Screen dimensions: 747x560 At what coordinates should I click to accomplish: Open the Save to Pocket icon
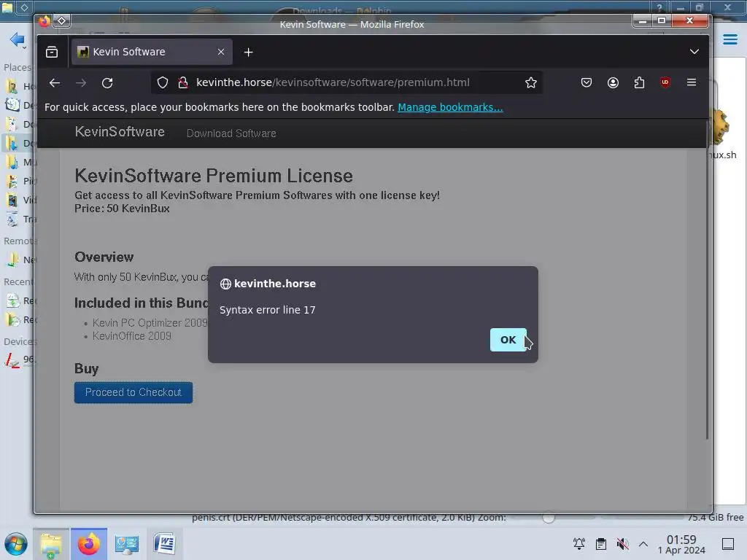[587, 83]
